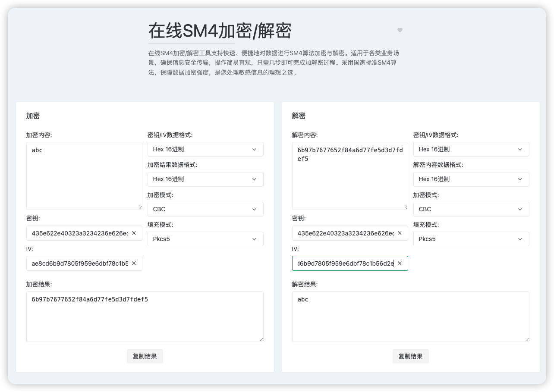554x392 pixels.
Task: Open 解密内容数据格式 dropdown
Action: tap(471, 179)
